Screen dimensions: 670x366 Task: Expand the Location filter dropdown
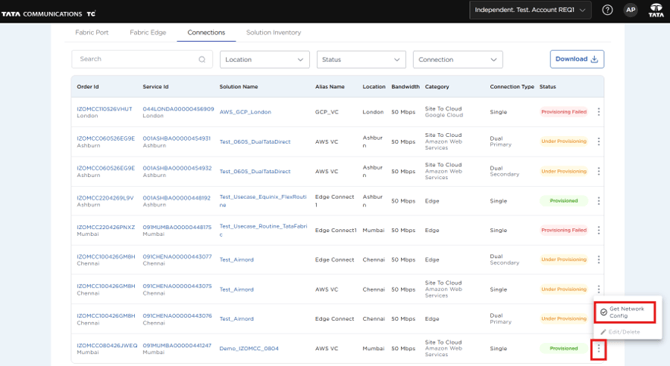click(264, 59)
